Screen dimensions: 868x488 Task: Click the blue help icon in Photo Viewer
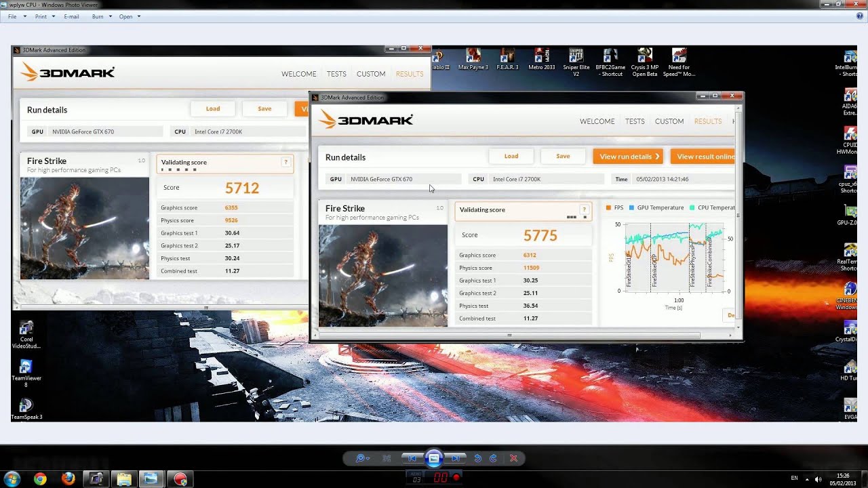point(860,16)
